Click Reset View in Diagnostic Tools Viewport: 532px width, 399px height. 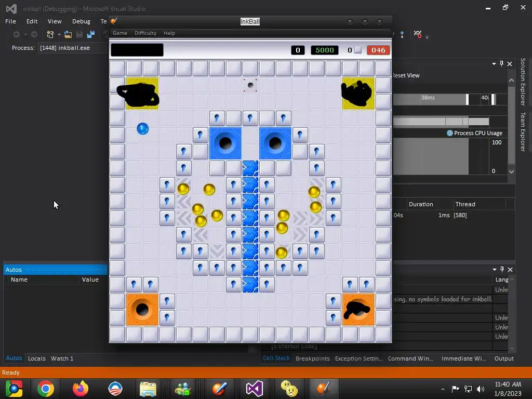pyautogui.click(x=406, y=75)
